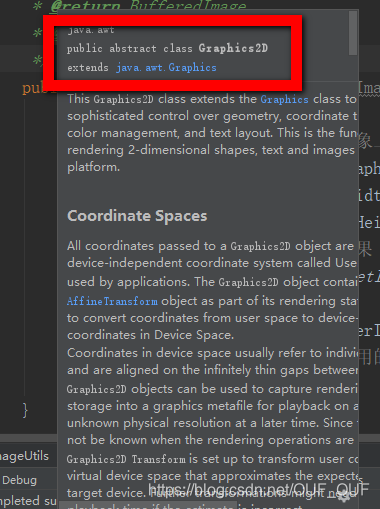Screen dimensions: 380x509
Task: Click the platform. paragraph ending text
Action: [x=93, y=167]
